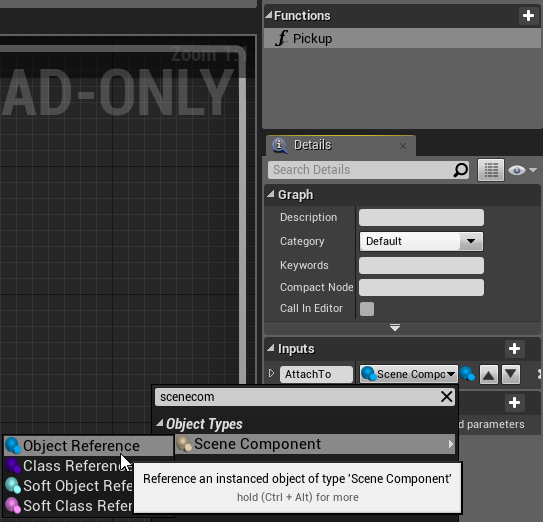This screenshot has height=522, width=543.
Task: Show advanced Graph options arrow
Action: coord(395,327)
